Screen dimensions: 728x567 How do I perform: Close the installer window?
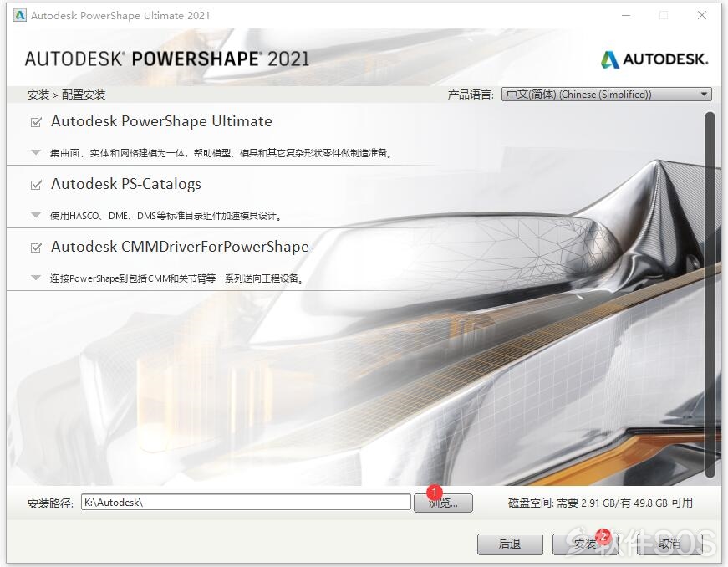tap(702, 15)
